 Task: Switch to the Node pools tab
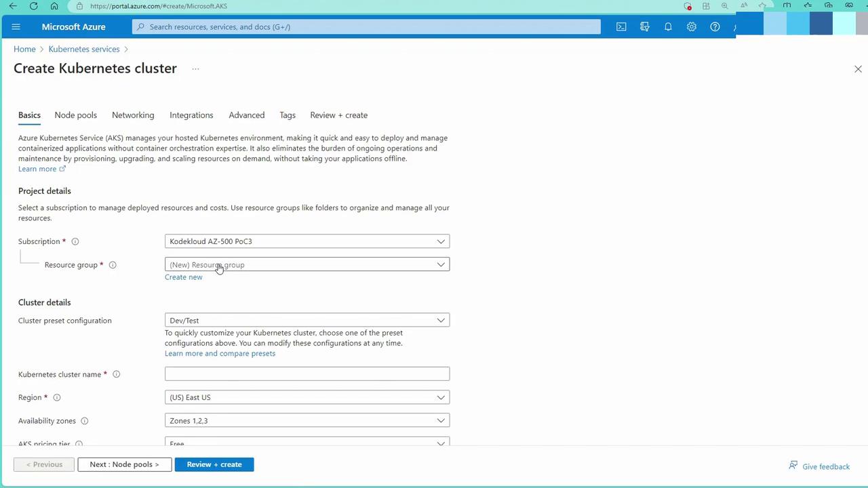point(76,115)
